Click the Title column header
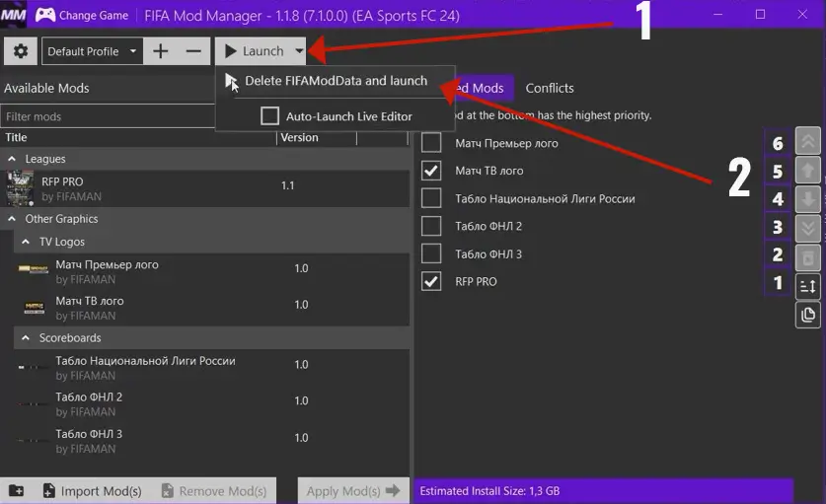The height and width of the screenshot is (504, 826). (16, 137)
